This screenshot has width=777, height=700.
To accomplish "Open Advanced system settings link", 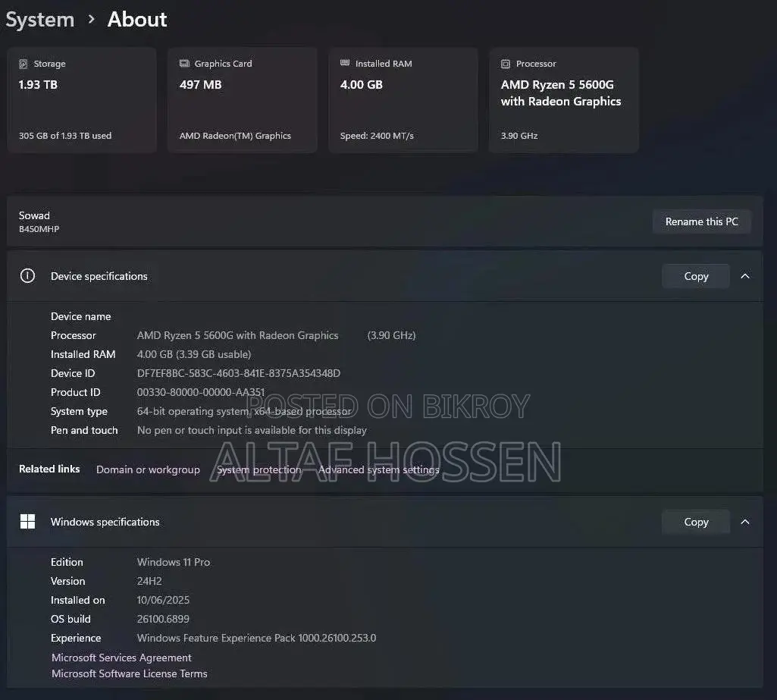I will 379,469.
